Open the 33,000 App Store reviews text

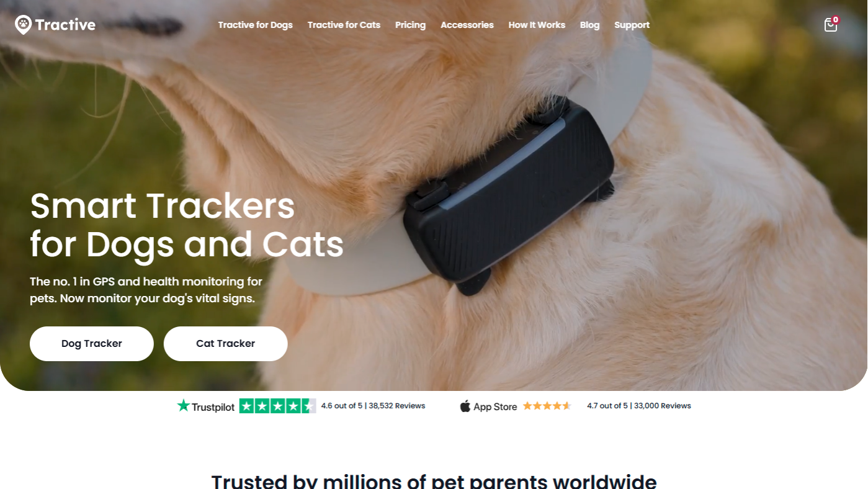pos(663,406)
